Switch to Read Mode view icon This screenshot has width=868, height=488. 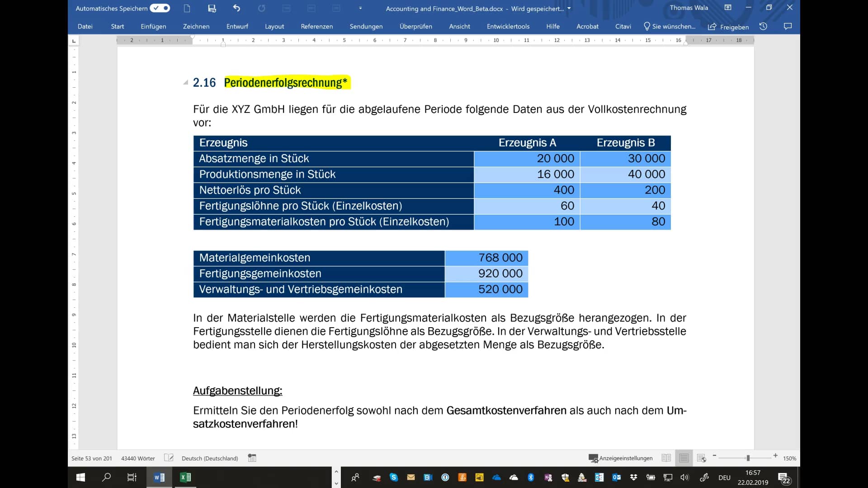666,458
